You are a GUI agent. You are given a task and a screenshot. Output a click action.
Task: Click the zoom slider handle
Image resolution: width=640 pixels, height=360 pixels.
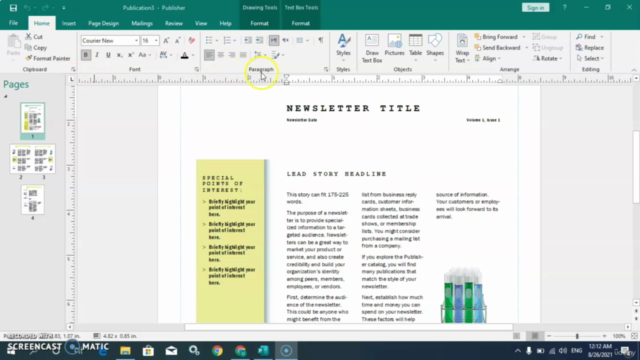pyautogui.click(x=577, y=336)
